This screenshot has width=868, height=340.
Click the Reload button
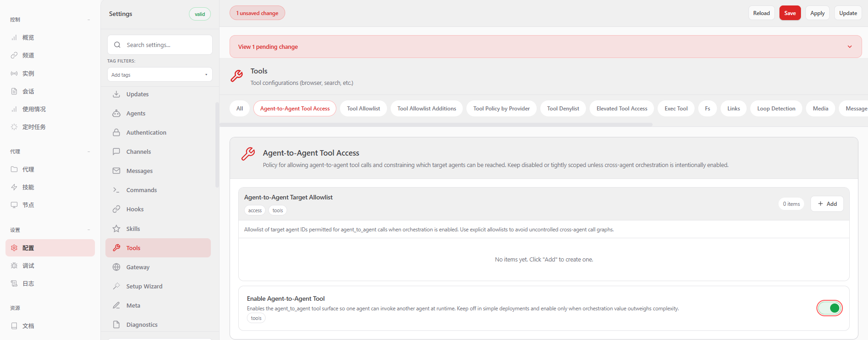tap(761, 13)
